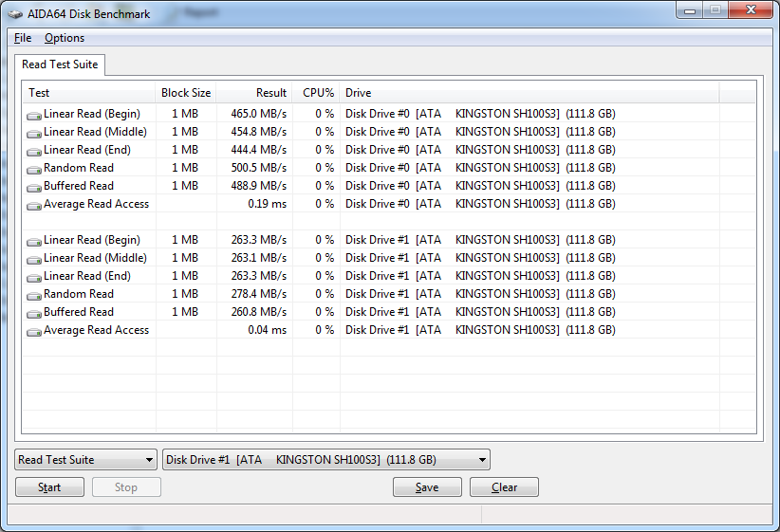
Task: Click drive icon for Disk Drive #0 Average Read Access
Action: click(34, 206)
